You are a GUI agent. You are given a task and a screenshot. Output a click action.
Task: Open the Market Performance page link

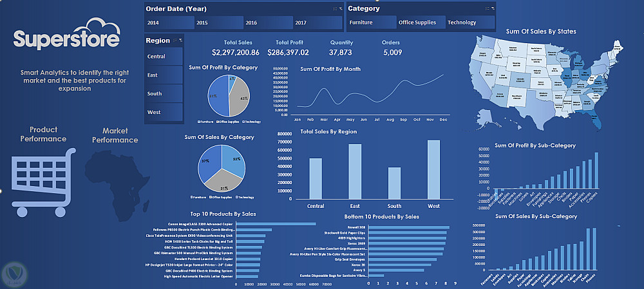pos(115,135)
